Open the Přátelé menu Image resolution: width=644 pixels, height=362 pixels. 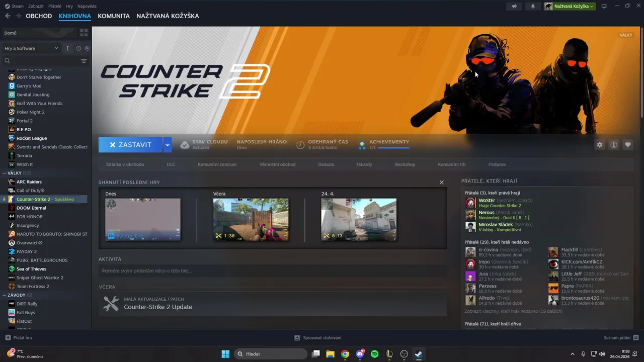[55, 7]
